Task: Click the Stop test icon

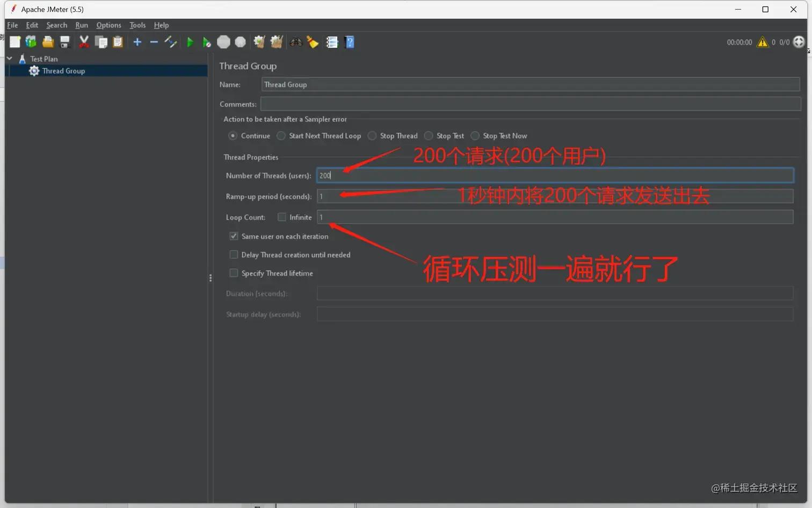Action: point(223,42)
